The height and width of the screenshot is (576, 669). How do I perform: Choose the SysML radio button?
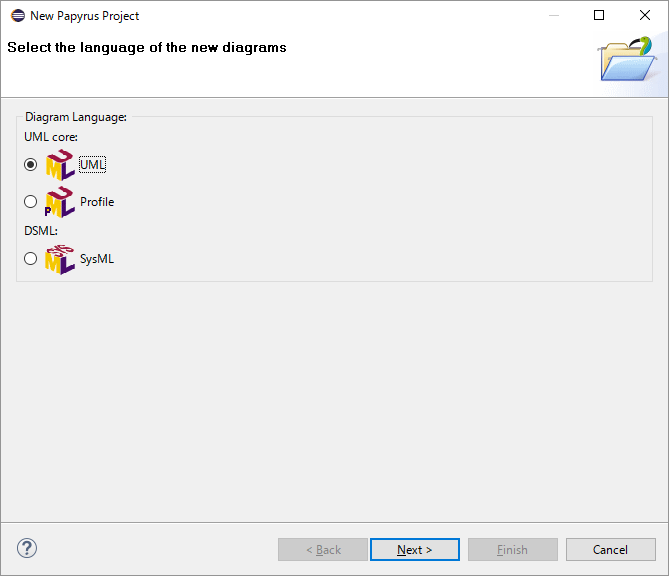tap(31, 259)
